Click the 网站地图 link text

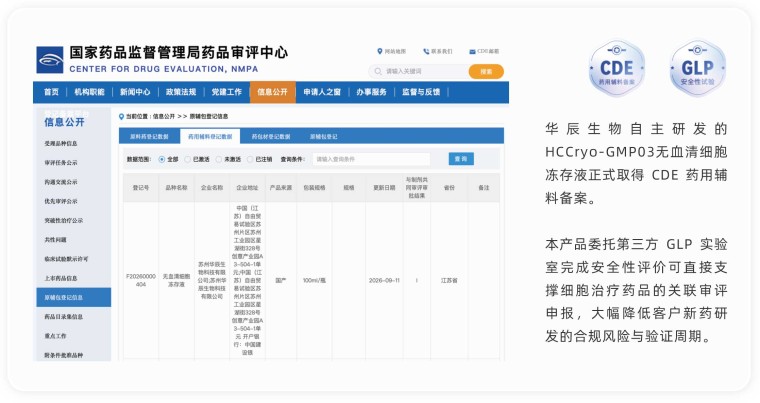[395, 51]
